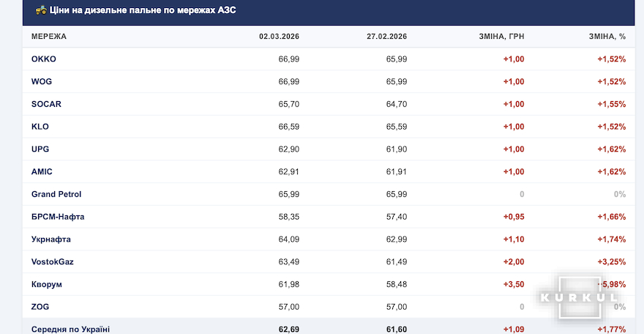Screen dimensions: 644x334
Task: Select the Середня по Україні summary row label
Action: click(x=71, y=330)
